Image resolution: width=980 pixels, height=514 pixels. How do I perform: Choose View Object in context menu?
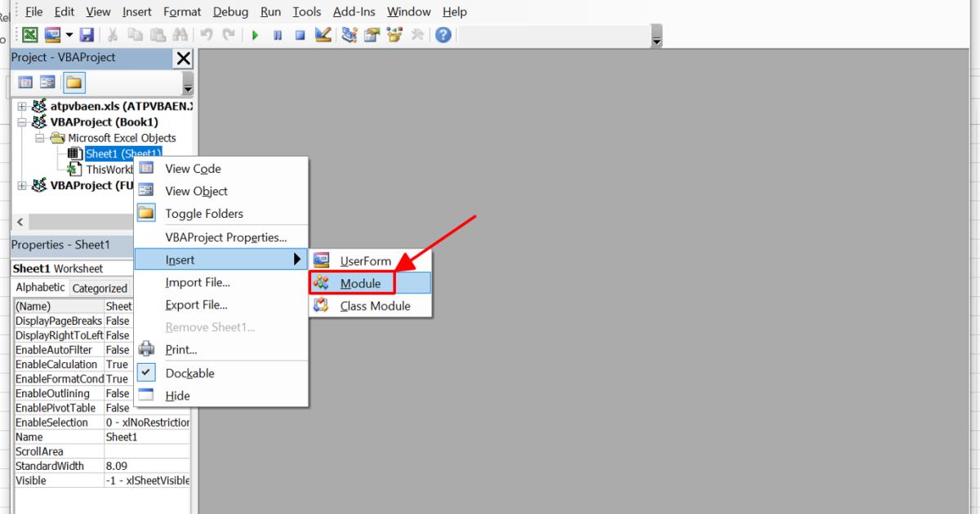(220, 191)
